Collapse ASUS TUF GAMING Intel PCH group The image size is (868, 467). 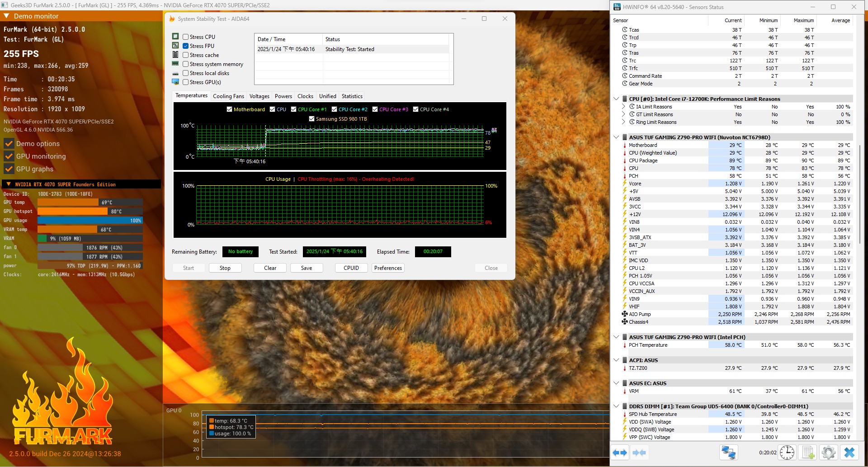[616, 337]
